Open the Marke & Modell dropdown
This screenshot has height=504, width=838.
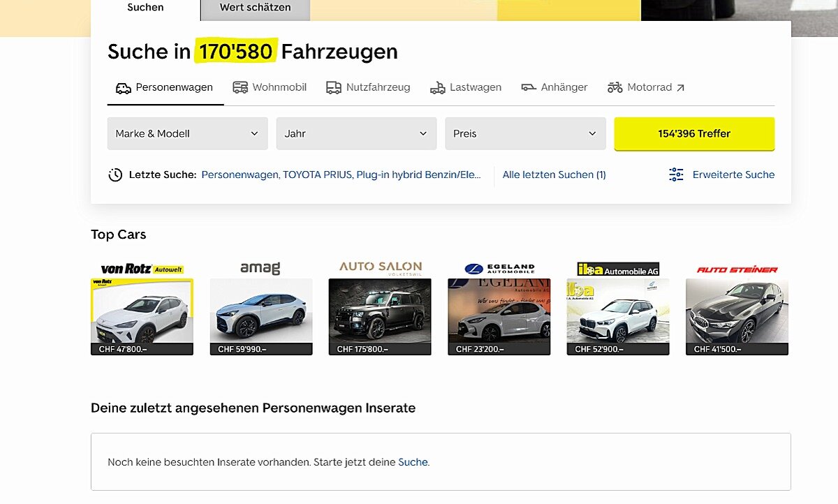click(x=187, y=133)
